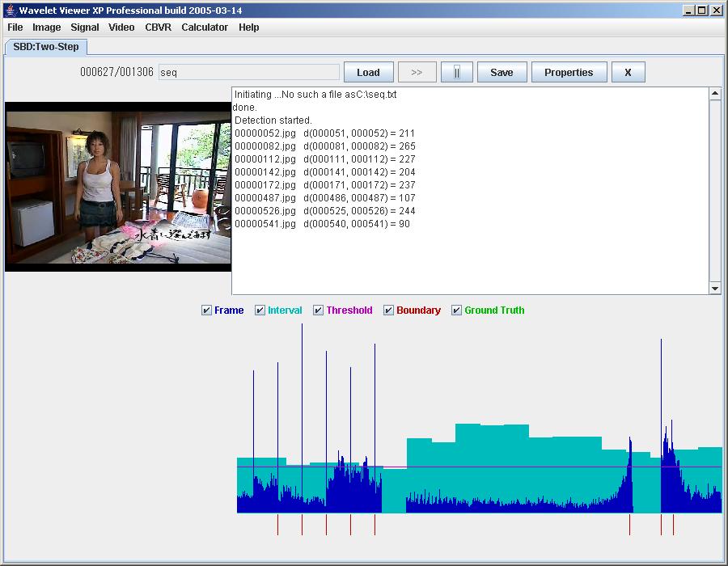Viewport: 728px width, 566px height.
Task: Hide the Ground Truth plot via its checkbox
Action: [457, 310]
